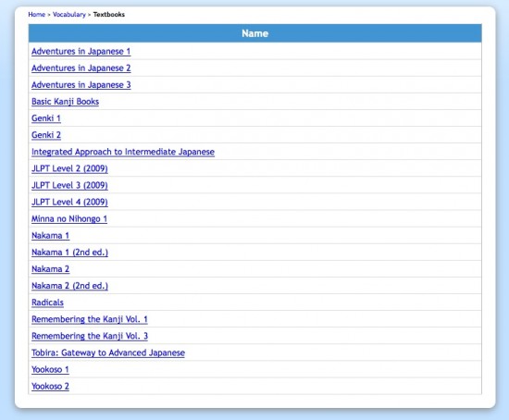Open Adventures in Japanese 3 link
509x420 pixels.
pyautogui.click(x=81, y=85)
